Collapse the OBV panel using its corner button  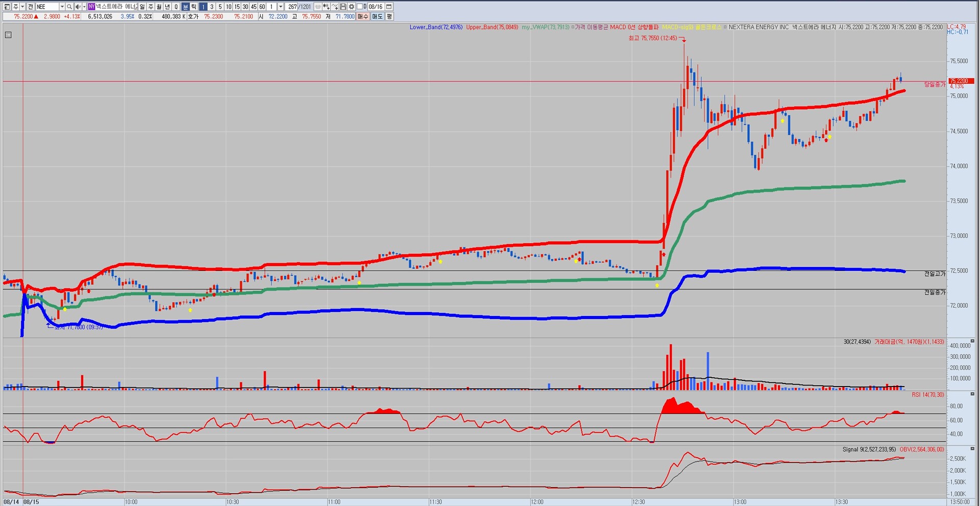pyautogui.click(x=972, y=448)
